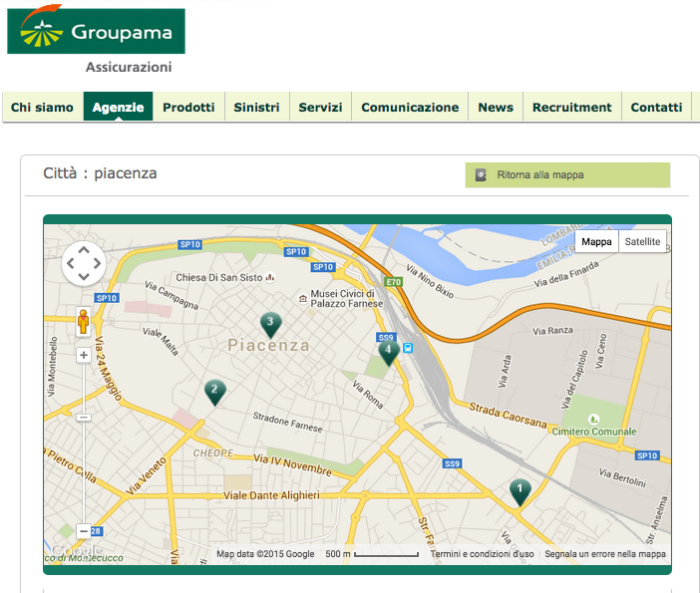Image resolution: width=700 pixels, height=593 pixels.
Task: Click the Stradone Farnese label
Action: point(287,423)
